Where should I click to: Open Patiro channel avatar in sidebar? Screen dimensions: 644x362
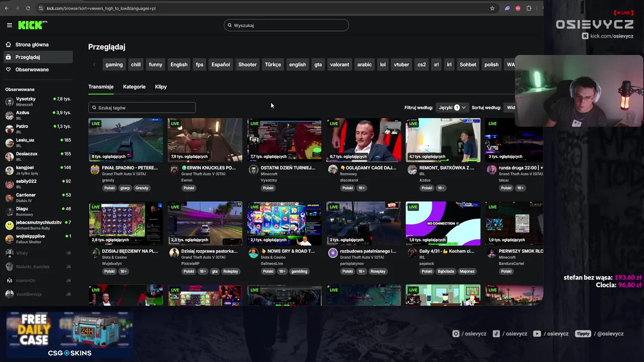[9, 129]
